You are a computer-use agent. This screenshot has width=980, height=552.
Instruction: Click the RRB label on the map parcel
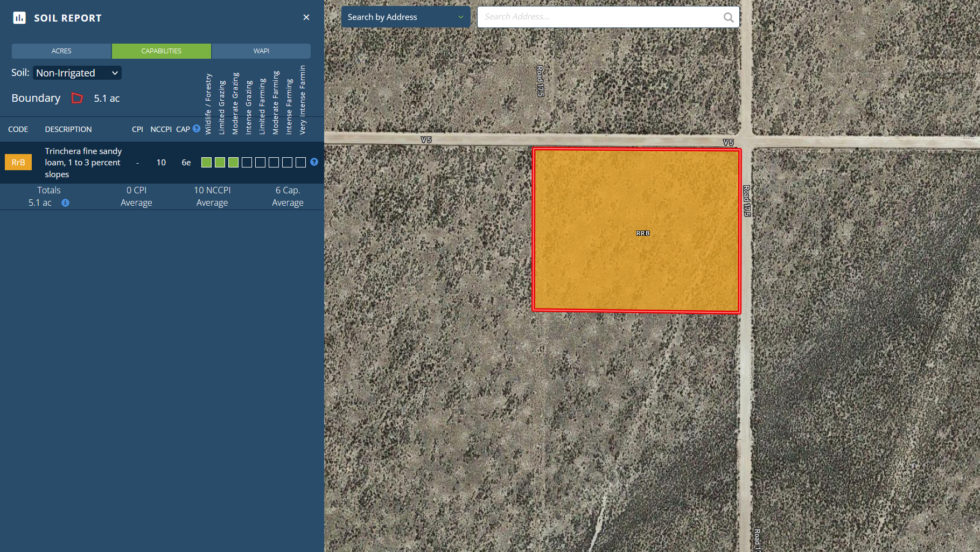click(x=642, y=233)
